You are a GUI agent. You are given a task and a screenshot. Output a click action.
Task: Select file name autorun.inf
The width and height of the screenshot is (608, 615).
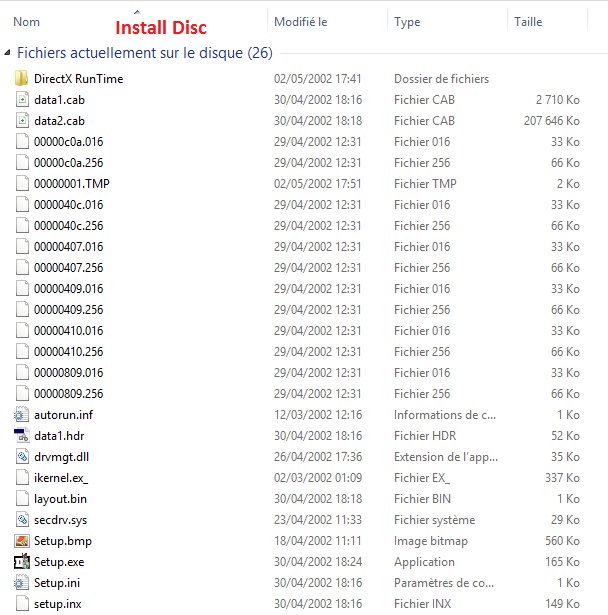(64, 415)
